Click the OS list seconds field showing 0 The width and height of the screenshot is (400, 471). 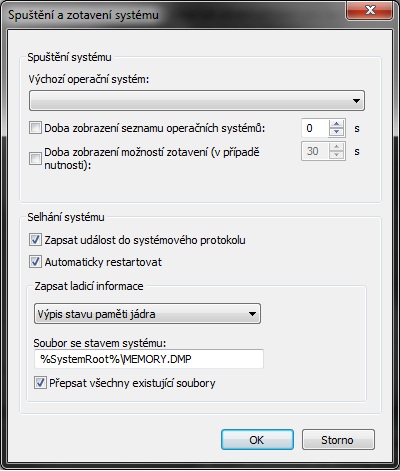coord(315,128)
